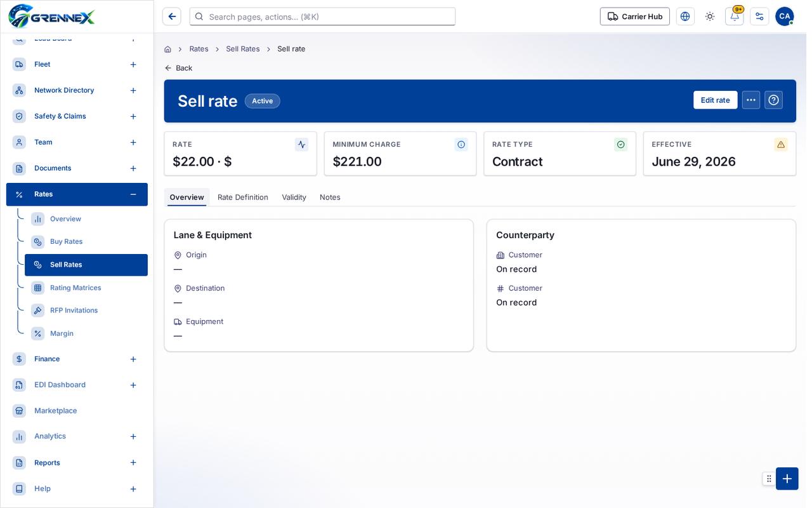
Task: Open the help question mark icon
Action: [x=773, y=100]
